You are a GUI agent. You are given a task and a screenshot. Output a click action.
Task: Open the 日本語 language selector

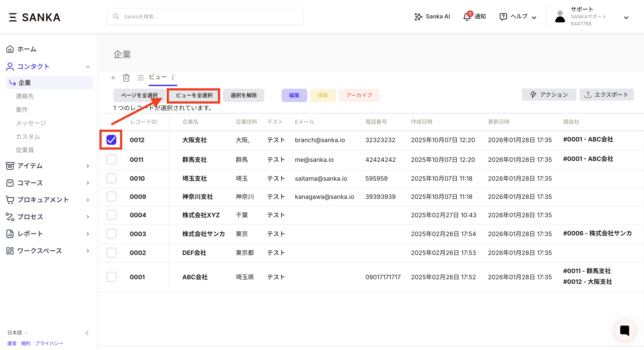point(17,332)
